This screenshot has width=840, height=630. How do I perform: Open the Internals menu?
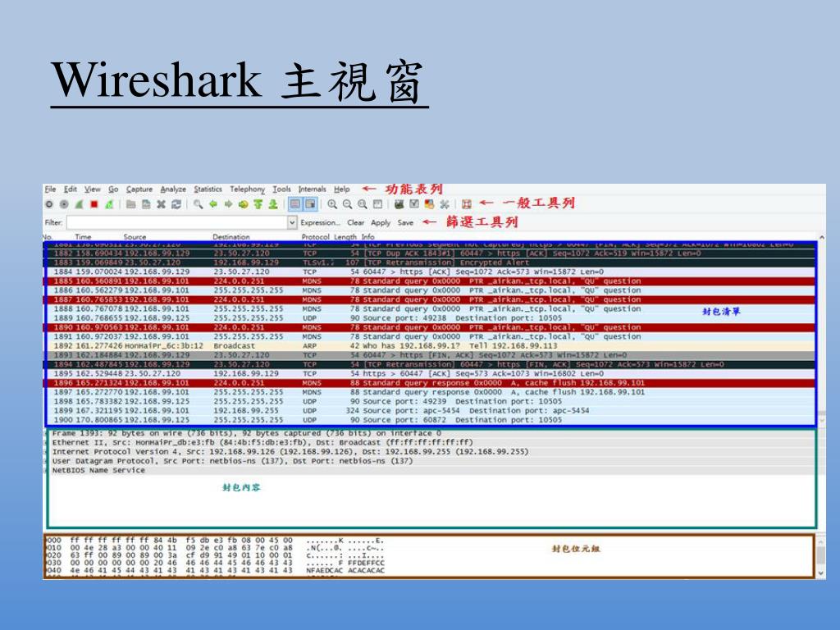coord(313,189)
